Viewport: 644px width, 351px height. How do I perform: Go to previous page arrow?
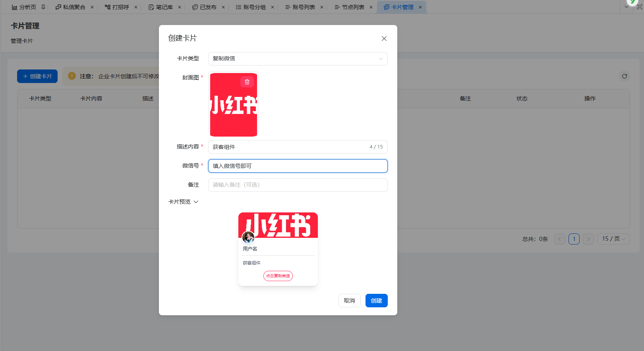click(559, 239)
